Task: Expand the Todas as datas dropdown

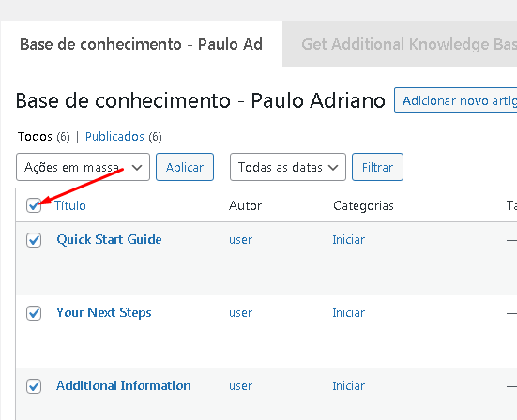Action: (288, 167)
